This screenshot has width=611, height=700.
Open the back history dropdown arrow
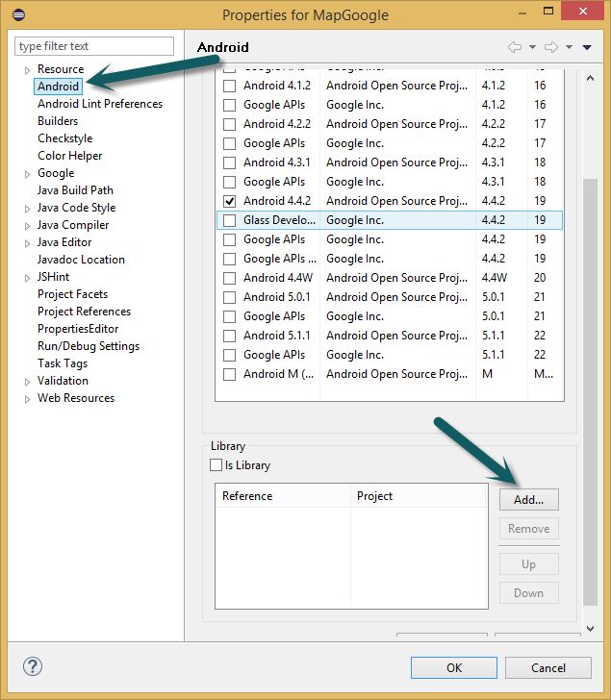pos(532,47)
